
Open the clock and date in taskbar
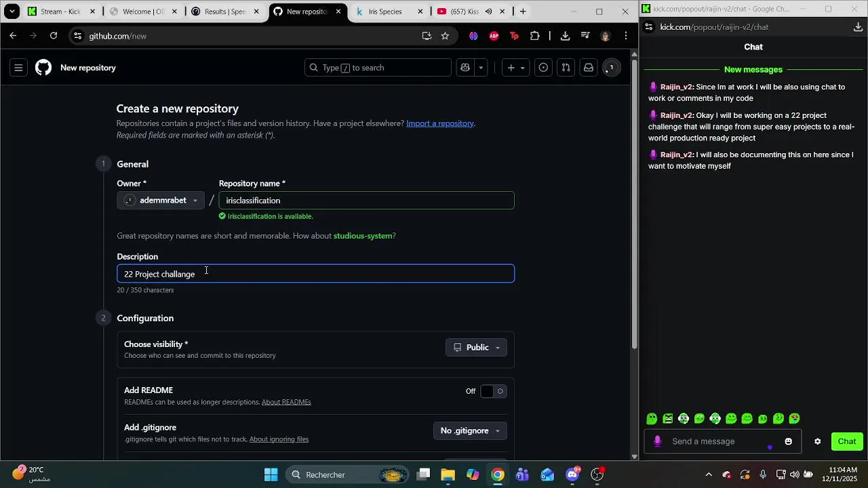[843, 474]
